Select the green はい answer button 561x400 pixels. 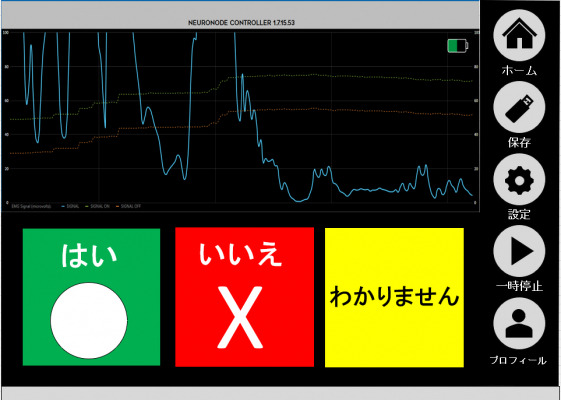(x=91, y=297)
